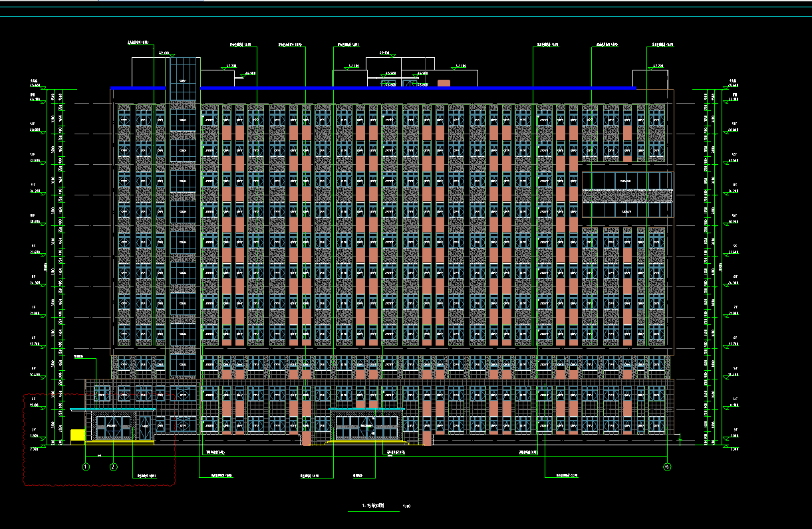
Task: Click the drawing title text below the elevation
Action: point(372,506)
